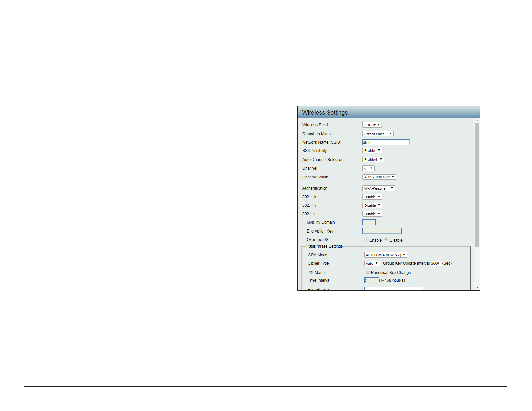Click the scrollbar up arrow
The width and height of the screenshot is (532, 411).
[477, 121]
